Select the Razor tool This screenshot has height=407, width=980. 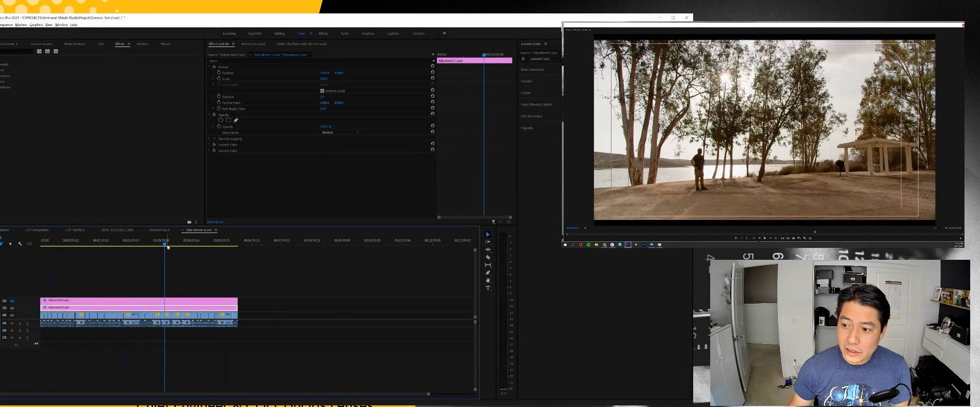point(487,257)
